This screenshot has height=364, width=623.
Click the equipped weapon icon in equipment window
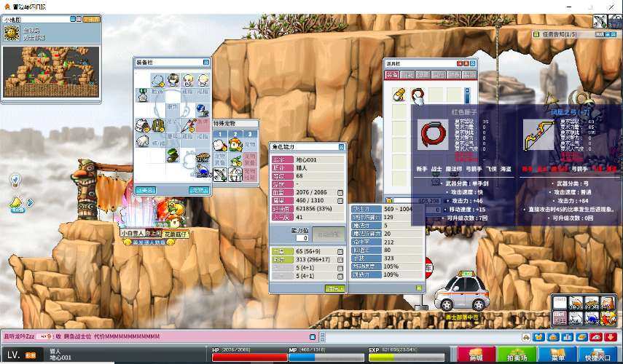pos(188,126)
